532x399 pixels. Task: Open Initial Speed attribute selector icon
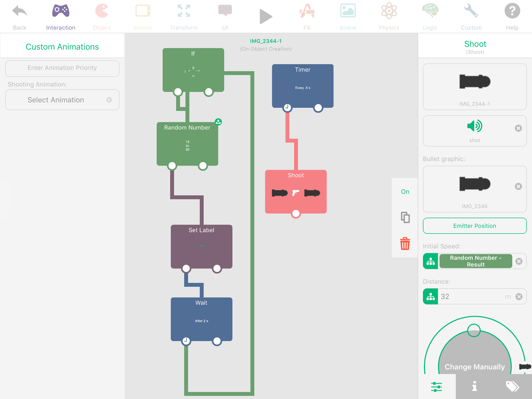430,261
